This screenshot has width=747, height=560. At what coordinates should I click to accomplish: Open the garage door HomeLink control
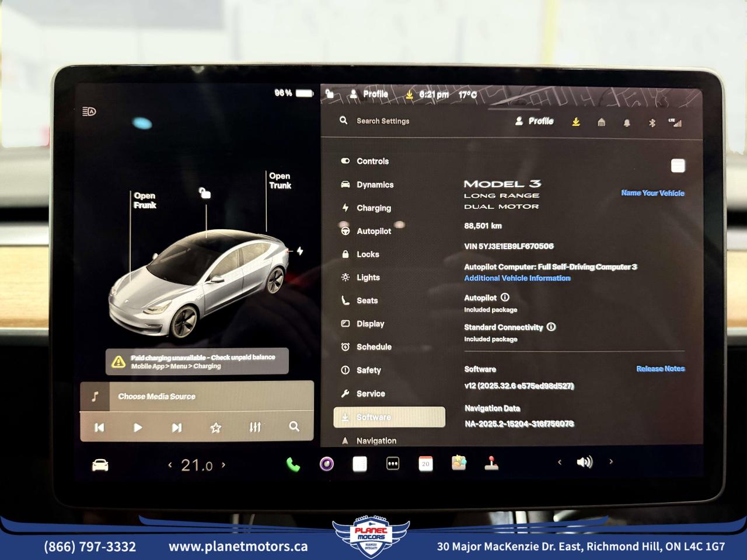click(x=601, y=123)
